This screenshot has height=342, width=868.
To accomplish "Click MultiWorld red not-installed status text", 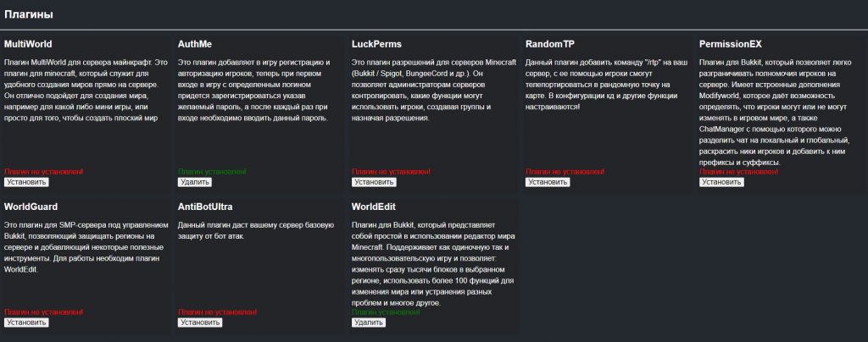I will click(x=43, y=172).
